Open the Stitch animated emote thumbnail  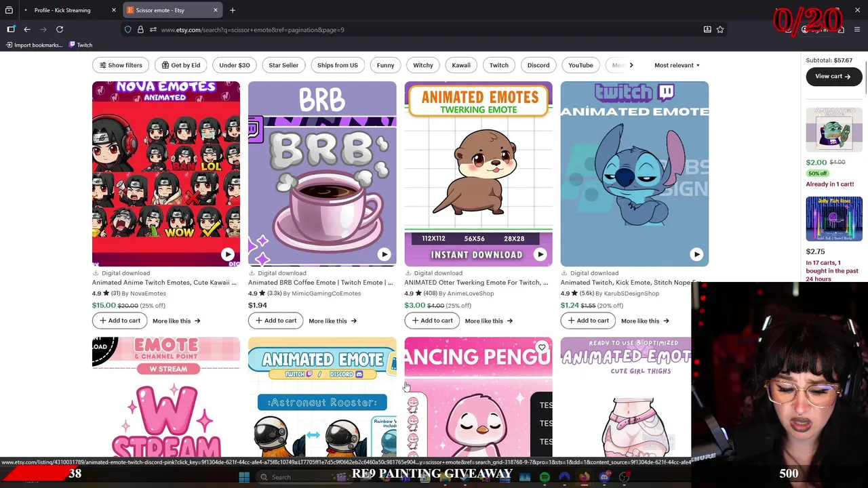click(635, 174)
